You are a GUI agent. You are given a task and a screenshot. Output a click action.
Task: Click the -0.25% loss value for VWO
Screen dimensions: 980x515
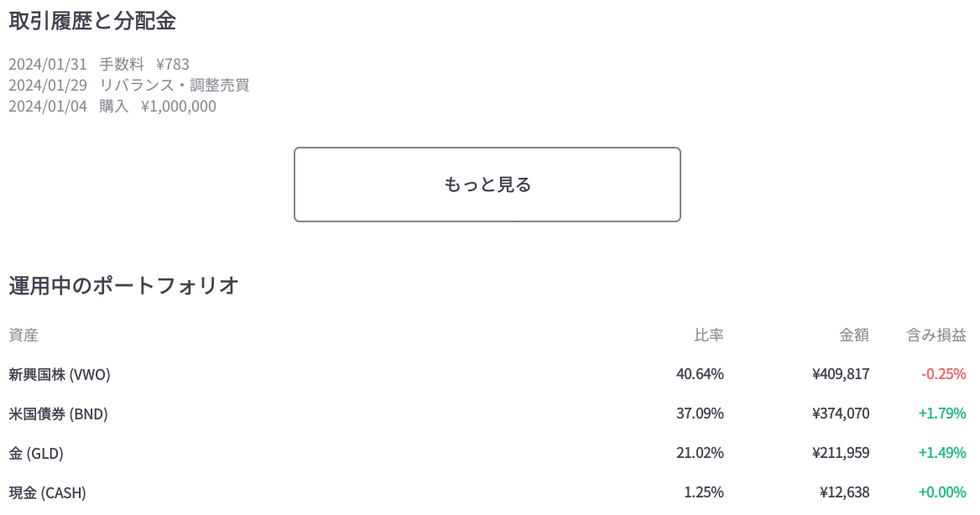pos(944,374)
